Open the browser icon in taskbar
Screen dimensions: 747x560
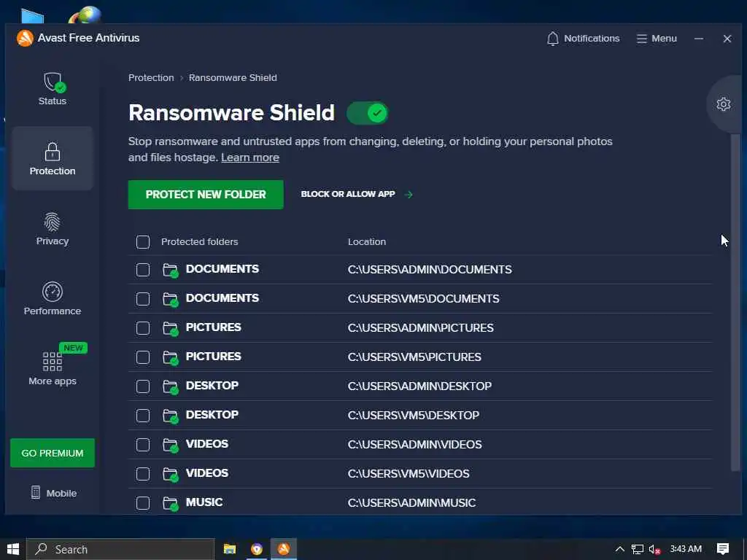257,549
